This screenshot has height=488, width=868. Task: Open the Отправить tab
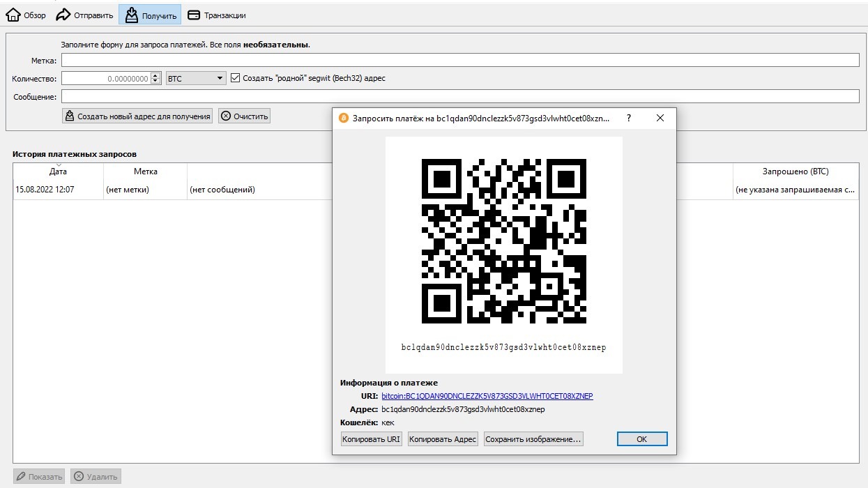(84, 15)
